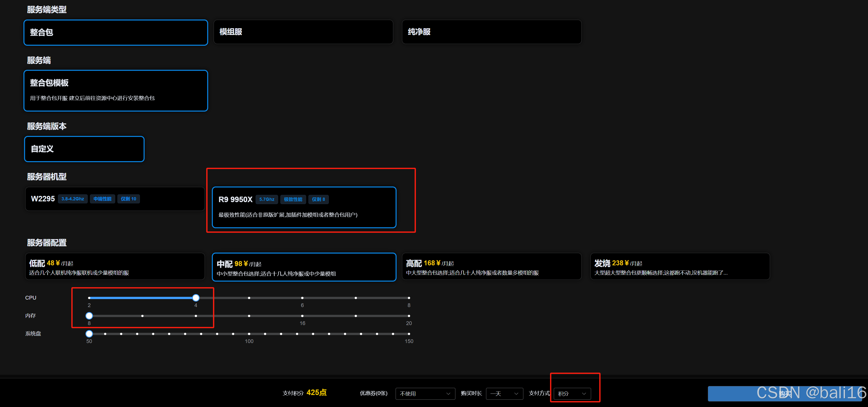Select the 整合包 server type card
The height and width of the screenshot is (407, 868).
pos(115,32)
